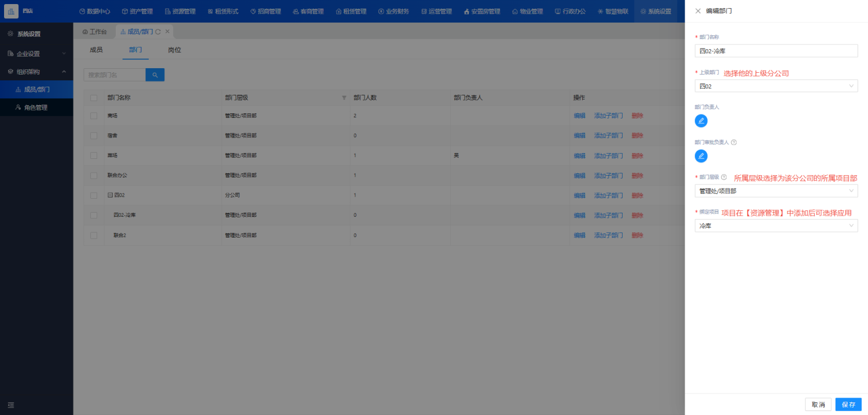
Task: Click the refresh icon on 成员/部门 tab
Action: pos(158,32)
